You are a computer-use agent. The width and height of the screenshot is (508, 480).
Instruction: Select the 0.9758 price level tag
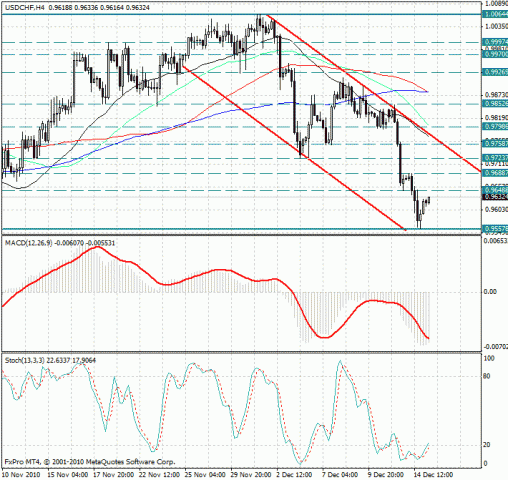(495, 144)
